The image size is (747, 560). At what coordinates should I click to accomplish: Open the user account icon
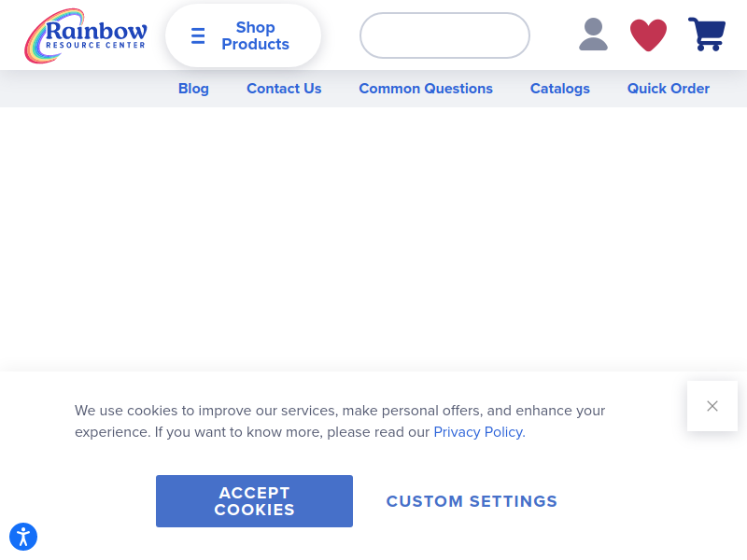[x=593, y=35]
